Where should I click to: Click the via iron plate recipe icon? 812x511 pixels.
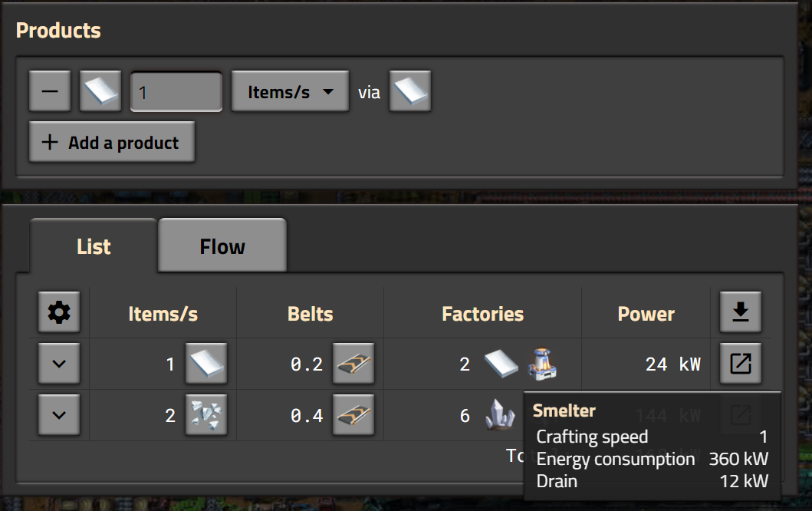(409, 90)
